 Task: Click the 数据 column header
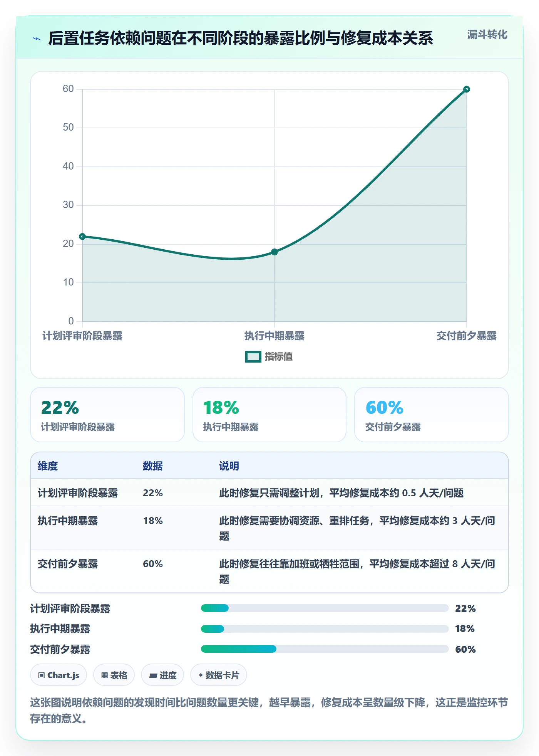click(x=153, y=466)
